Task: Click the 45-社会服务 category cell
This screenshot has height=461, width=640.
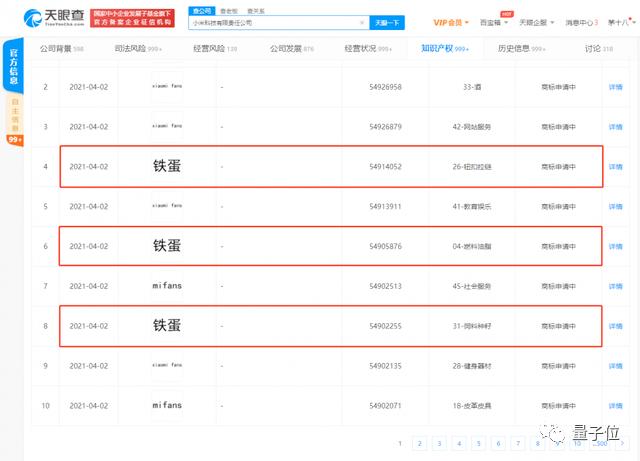Action: coord(472,286)
